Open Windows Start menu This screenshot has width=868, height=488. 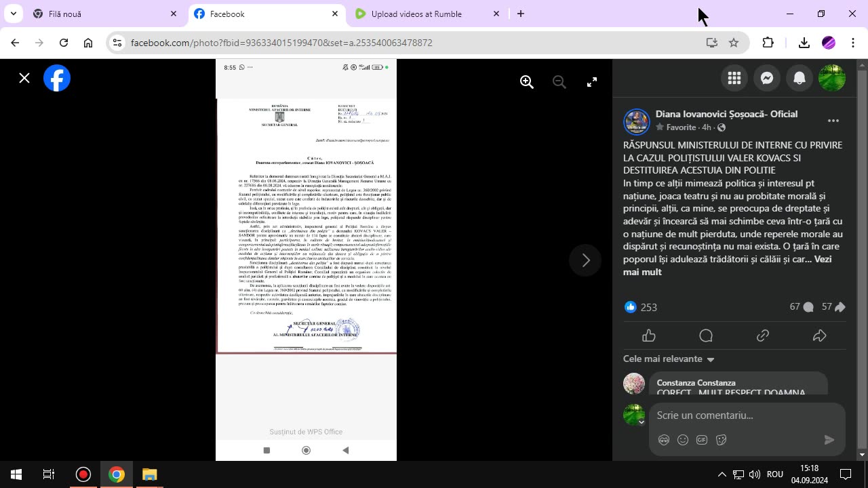coord(16,474)
